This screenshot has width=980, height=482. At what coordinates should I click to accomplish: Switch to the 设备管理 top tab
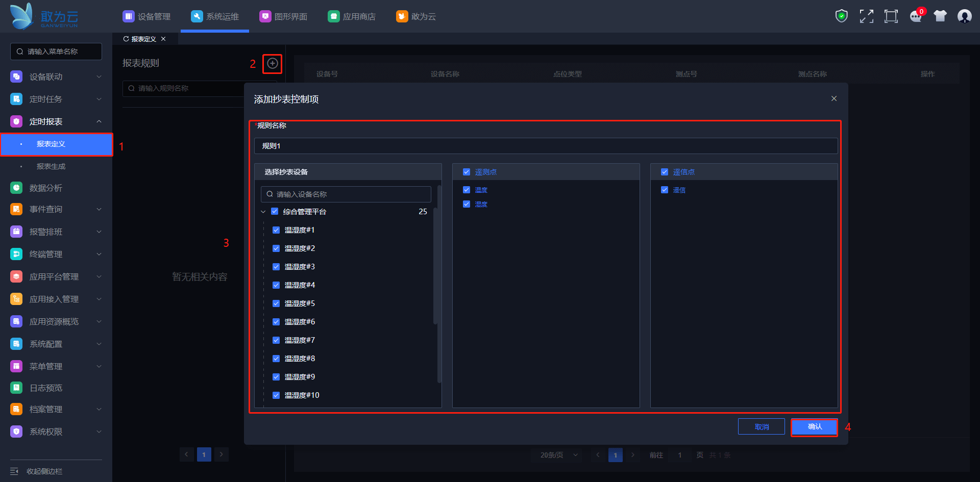click(147, 16)
